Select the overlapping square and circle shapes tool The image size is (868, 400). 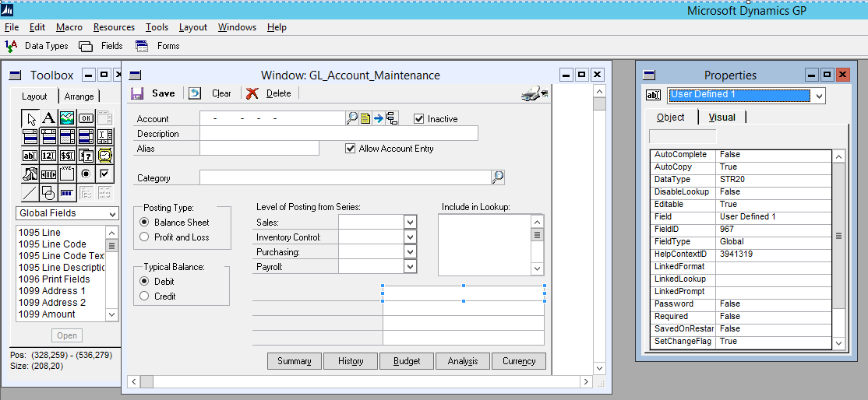point(49,193)
